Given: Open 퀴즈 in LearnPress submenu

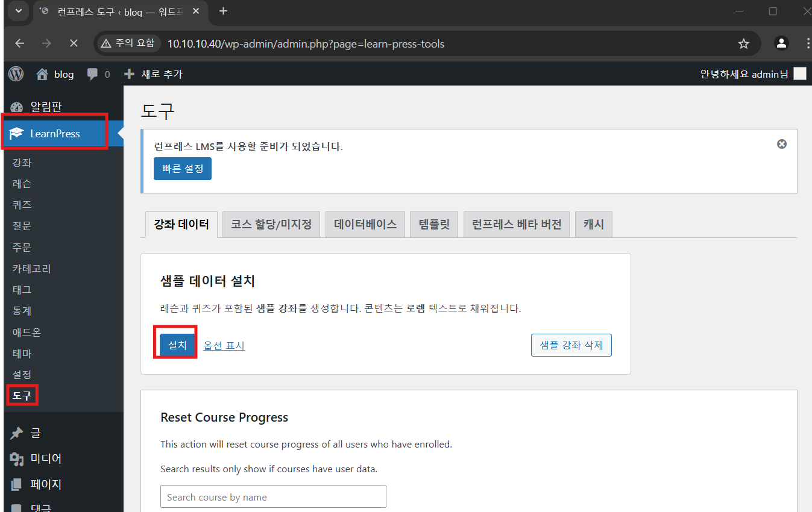Looking at the screenshot, I should click(x=22, y=205).
